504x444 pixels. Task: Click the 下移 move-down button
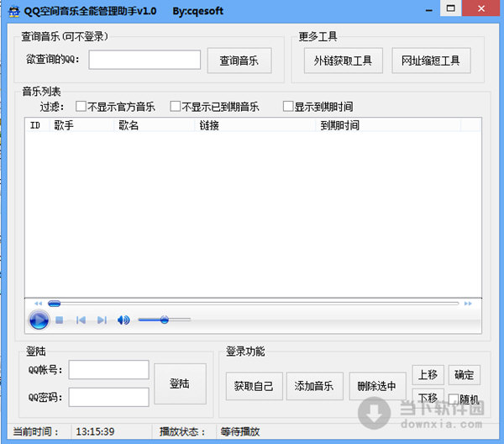pyautogui.click(x=428, y=398)
